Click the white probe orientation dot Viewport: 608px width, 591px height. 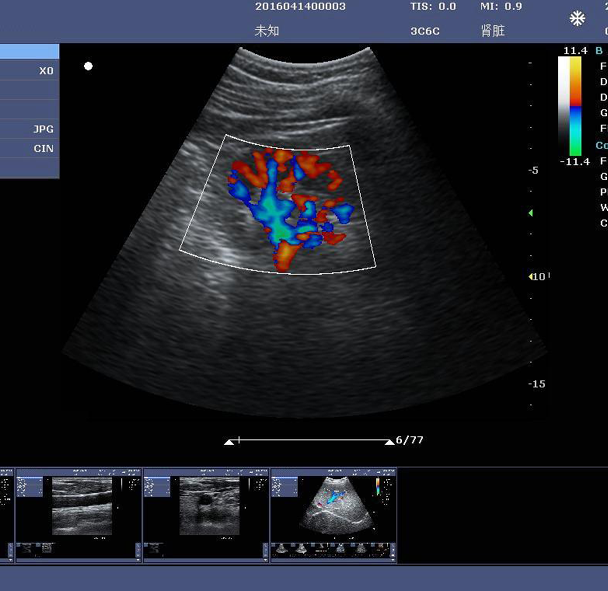click(x=88, y=66)
